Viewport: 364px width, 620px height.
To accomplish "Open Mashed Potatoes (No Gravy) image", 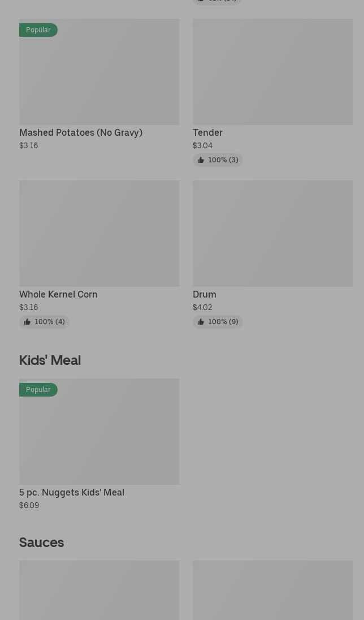I will coord(99,72).
